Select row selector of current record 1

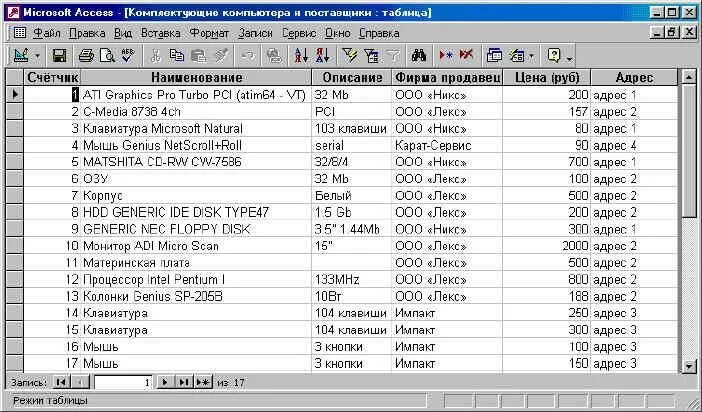[x=15, y=94]
